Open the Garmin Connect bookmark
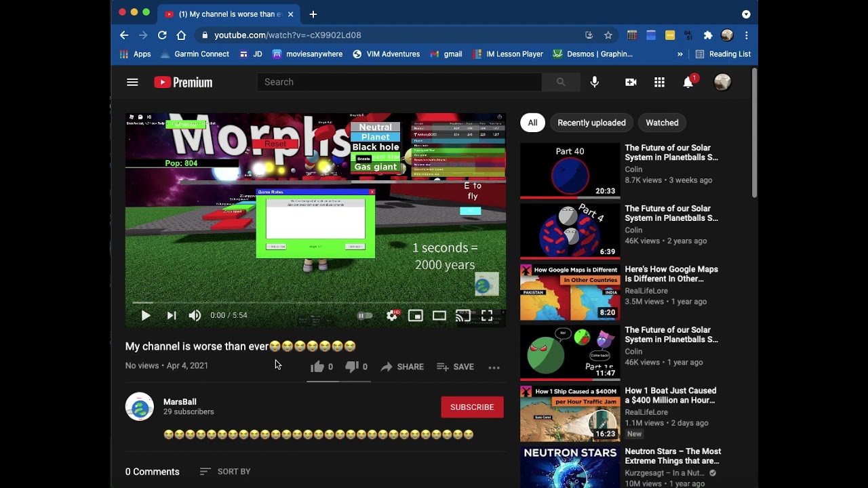The width and height of the screenshot is (868, 488). pos(195,54)
